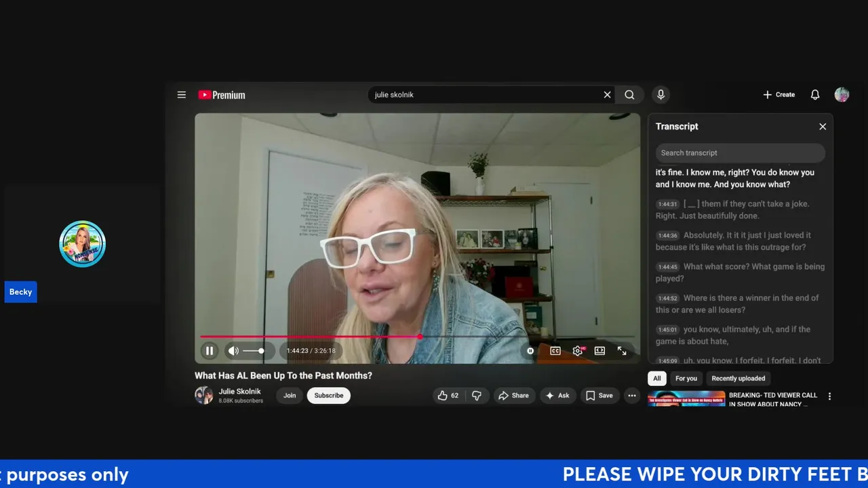Like the video (62 likes)
This screenshot has width=868, height=488.
point(448,395)
